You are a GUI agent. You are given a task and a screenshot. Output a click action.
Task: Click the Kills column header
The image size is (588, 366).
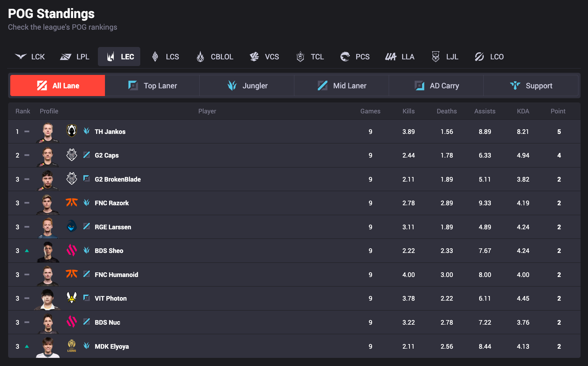click(x=408, y=111)
